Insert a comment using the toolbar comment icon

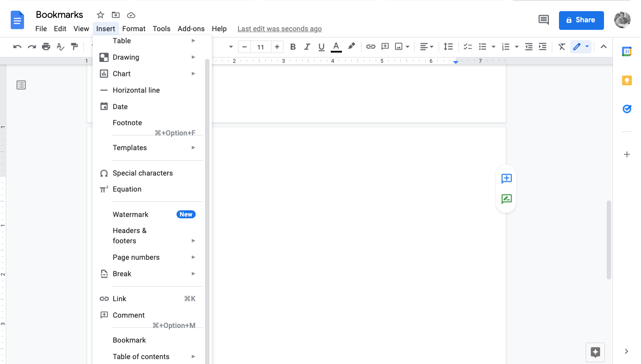tap(385, 47)
